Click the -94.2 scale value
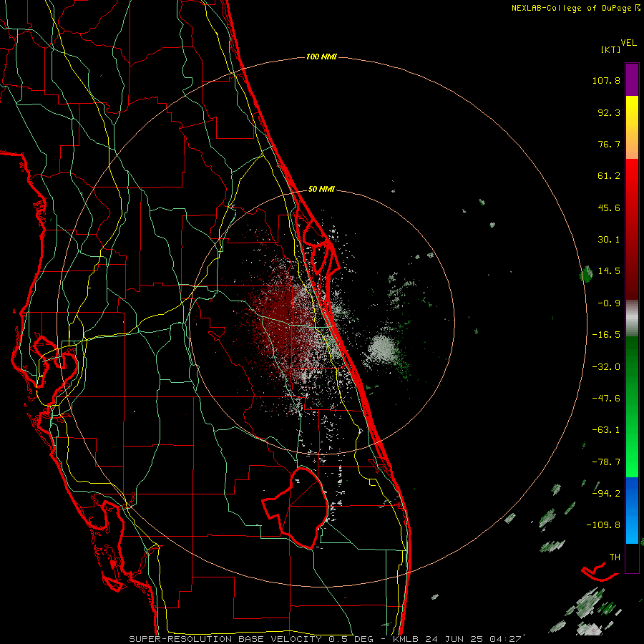644x644 pixels. click(606, 493)
